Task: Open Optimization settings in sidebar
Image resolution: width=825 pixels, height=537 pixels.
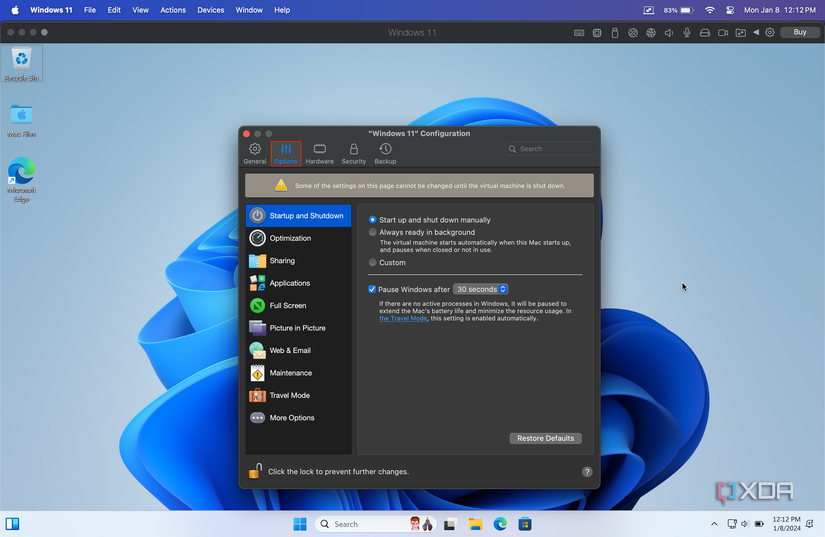Action: 298,238
